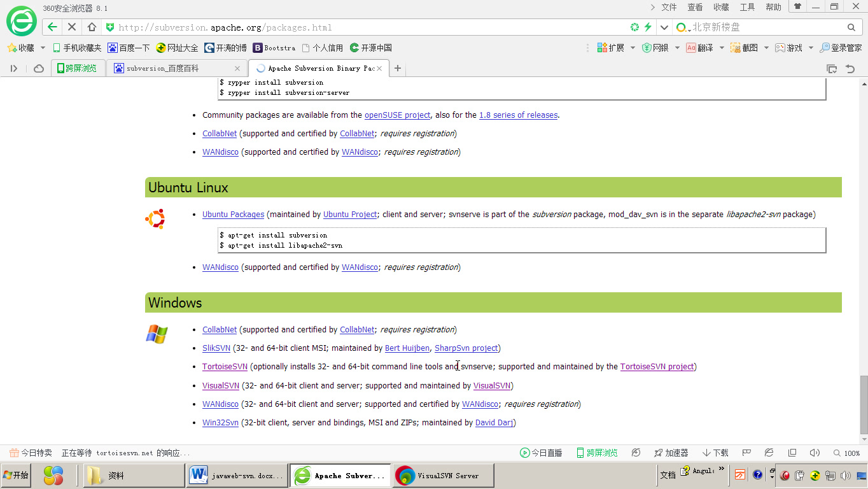Open the TortoiseSVN download link
The image size is (868, 489).
click(225, 367)
